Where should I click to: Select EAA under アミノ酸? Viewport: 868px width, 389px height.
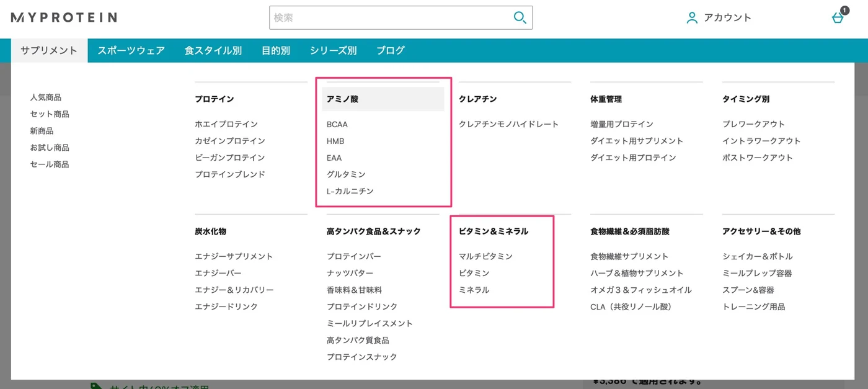coord(334,158)
